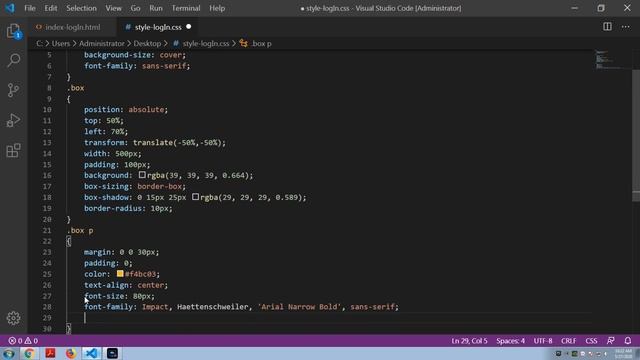Open Adobe Reader from the taskbar

tap(50, 353)
